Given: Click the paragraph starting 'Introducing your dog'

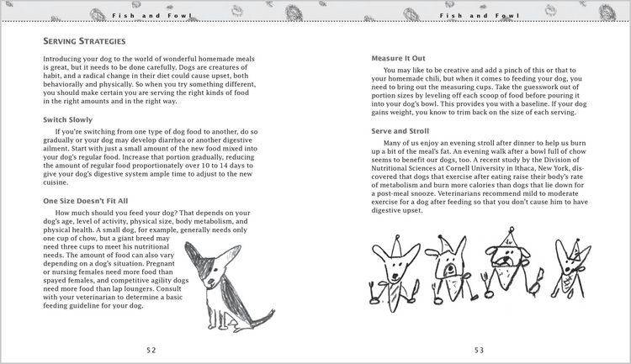Looking at the screenshot, I should pyautogui.click(x=150, y=80).
